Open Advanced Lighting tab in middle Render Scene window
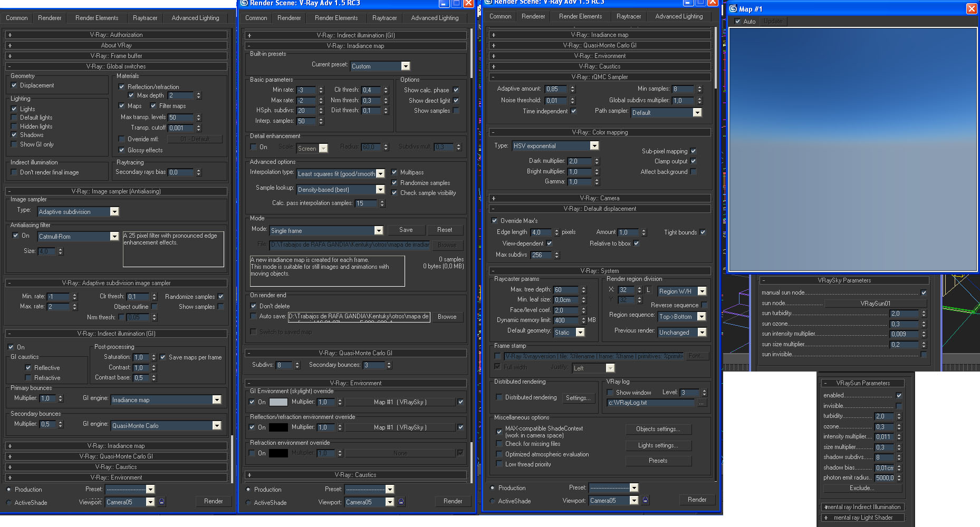The image size is (980, 527). pyautogui.click(x=435, y=18)
